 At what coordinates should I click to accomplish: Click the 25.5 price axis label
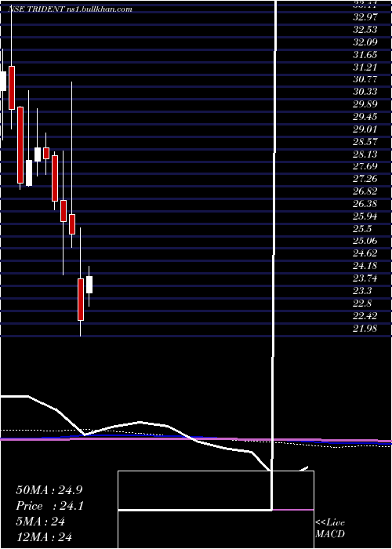coord(362,229)
